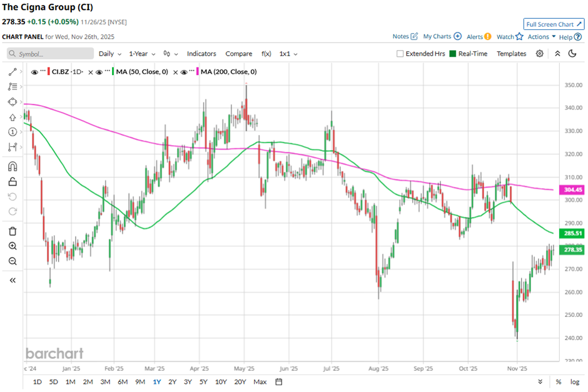Select the 5Y time range

point(203,382)
